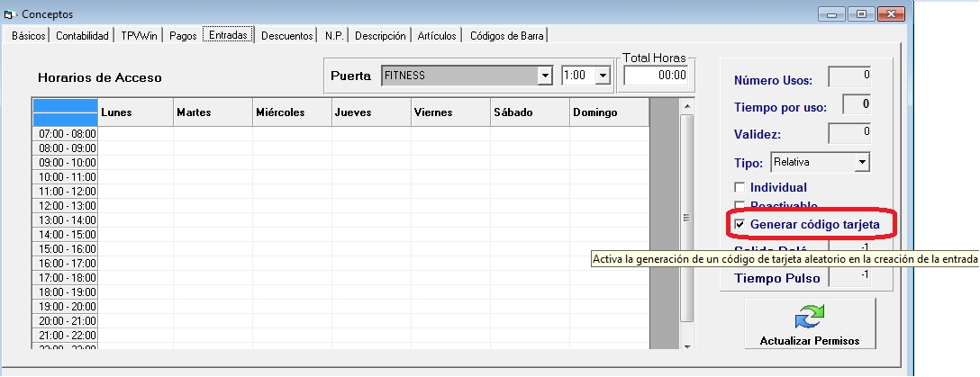Viewport: 980px width, 377px height.
Task: Switch to the N.P. tab
Action: click(334, 36)
